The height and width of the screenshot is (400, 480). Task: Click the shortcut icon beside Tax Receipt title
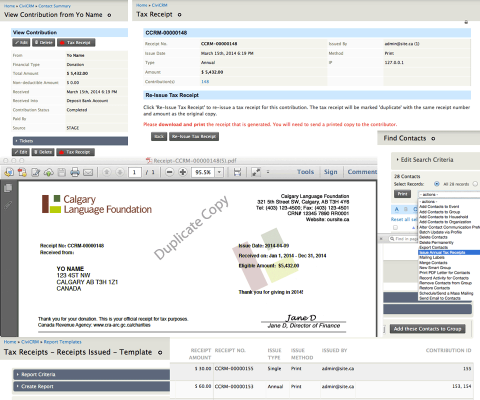pos(179,15)
